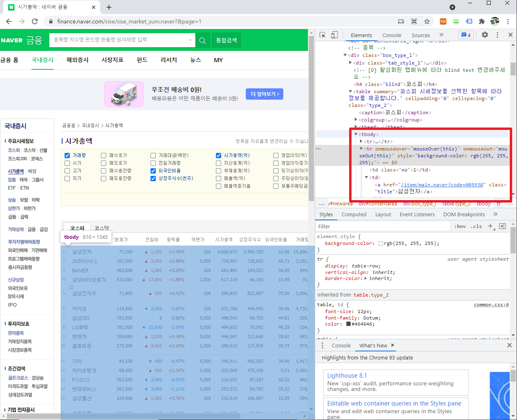The height and width of the screenshot is (420, 517).
Task: Focus the Styles Filter input field
Action: click(x=383, y=226)
